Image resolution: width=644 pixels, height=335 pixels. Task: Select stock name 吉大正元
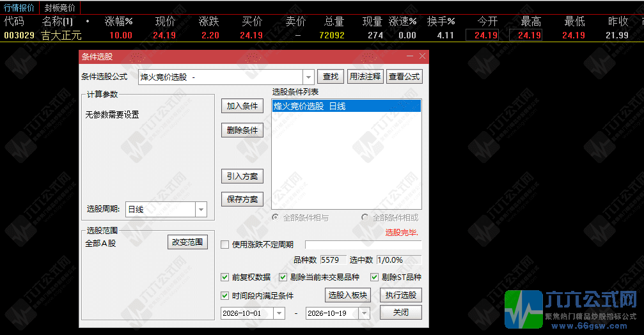click(61, 35)
